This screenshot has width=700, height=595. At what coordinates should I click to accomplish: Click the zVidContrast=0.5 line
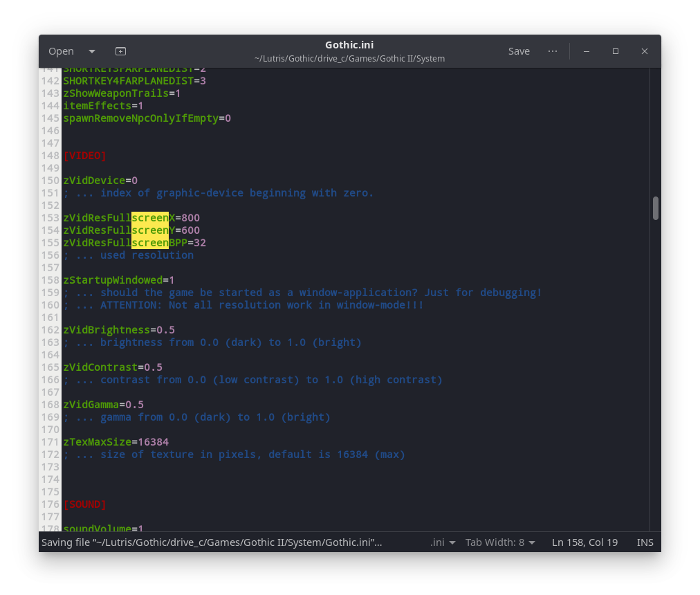point(113,367)
